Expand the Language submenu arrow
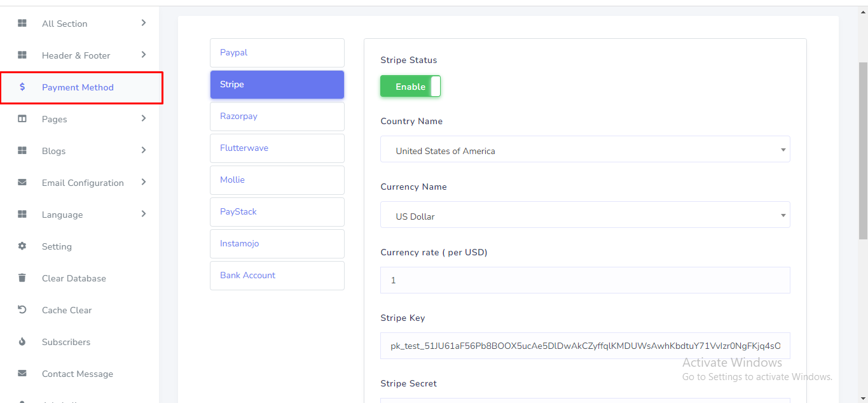This screenshot has height=403, width=868. (144, 214)
